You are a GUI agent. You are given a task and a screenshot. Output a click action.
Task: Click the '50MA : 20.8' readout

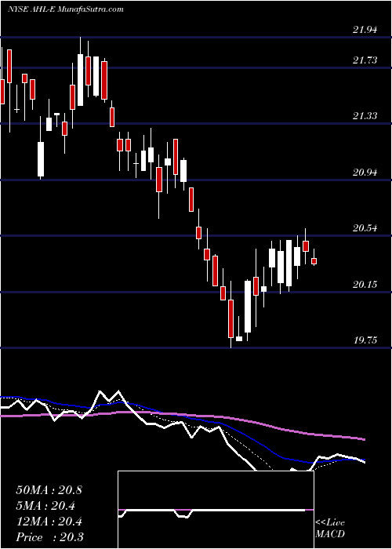coord(49,490)
